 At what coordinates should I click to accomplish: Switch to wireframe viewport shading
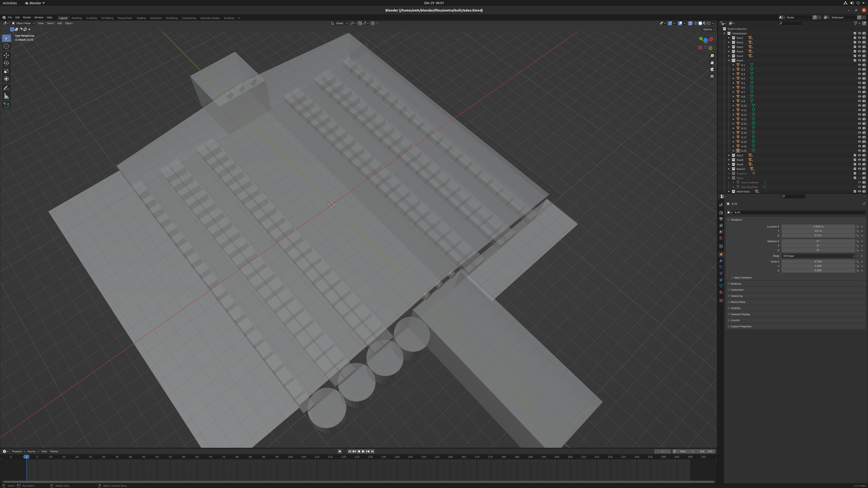(x=696, y=23)
